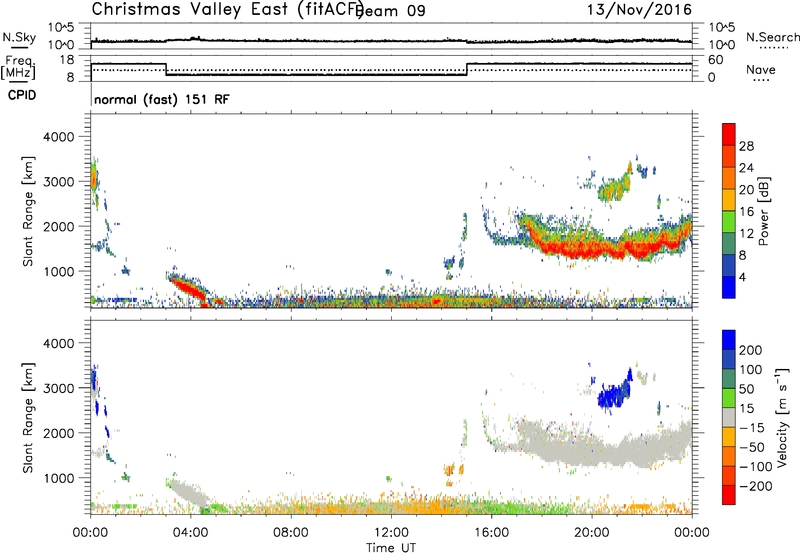
Task: Click the blue 200 m/s velocity swatch
Action: pos(729,340)
